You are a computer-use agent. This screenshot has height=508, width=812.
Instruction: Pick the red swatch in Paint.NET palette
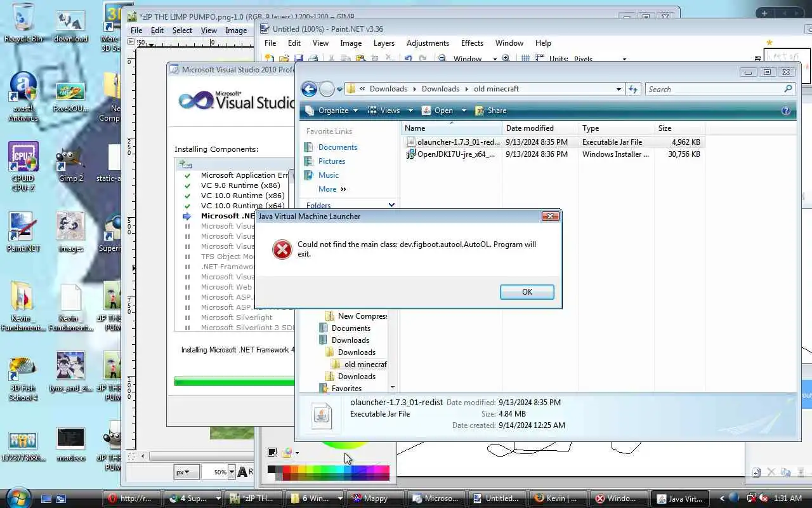pos(287,469)
